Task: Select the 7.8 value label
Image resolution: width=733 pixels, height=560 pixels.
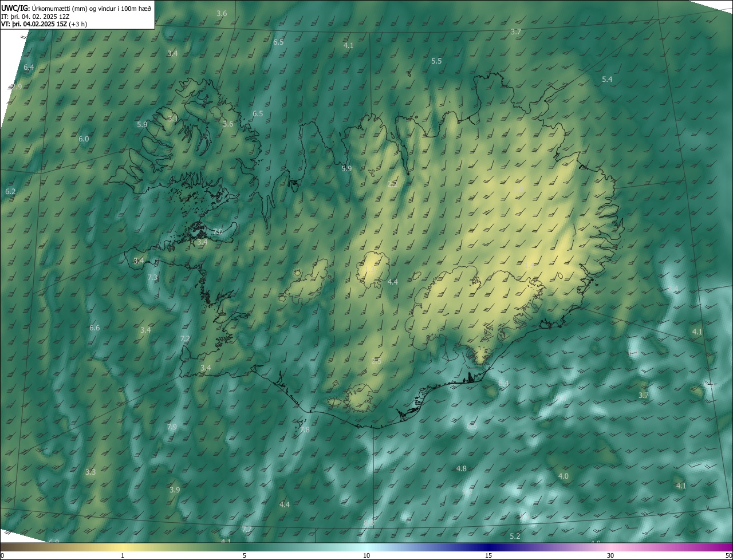Action: 305,429
